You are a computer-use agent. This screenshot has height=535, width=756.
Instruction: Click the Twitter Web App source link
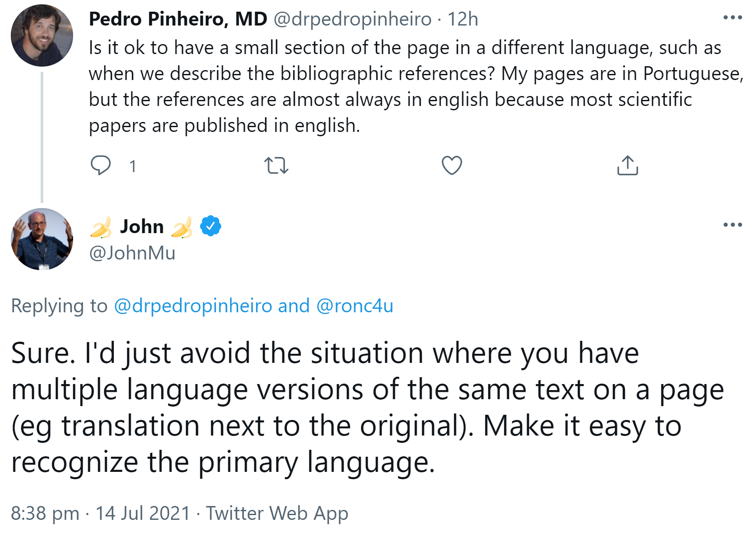click(x=277, y=513)
